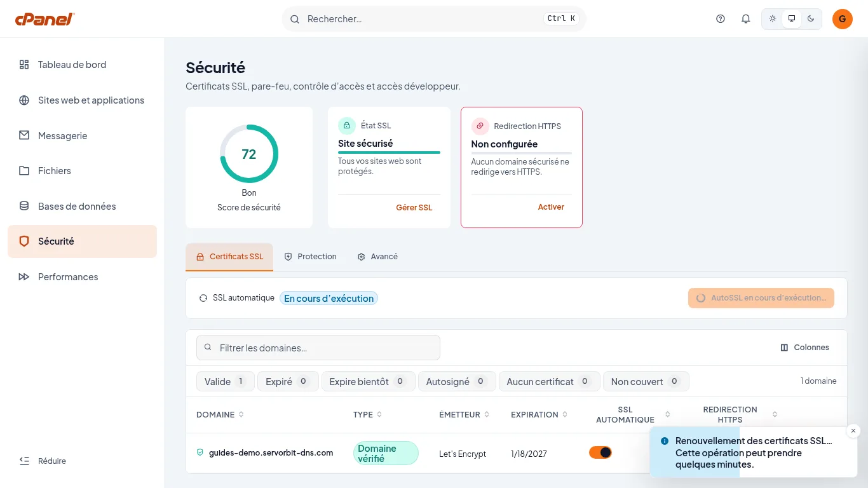Viewport: 868px width, 488px height.
Task: Filter by Non couvert
Action: 646,382
